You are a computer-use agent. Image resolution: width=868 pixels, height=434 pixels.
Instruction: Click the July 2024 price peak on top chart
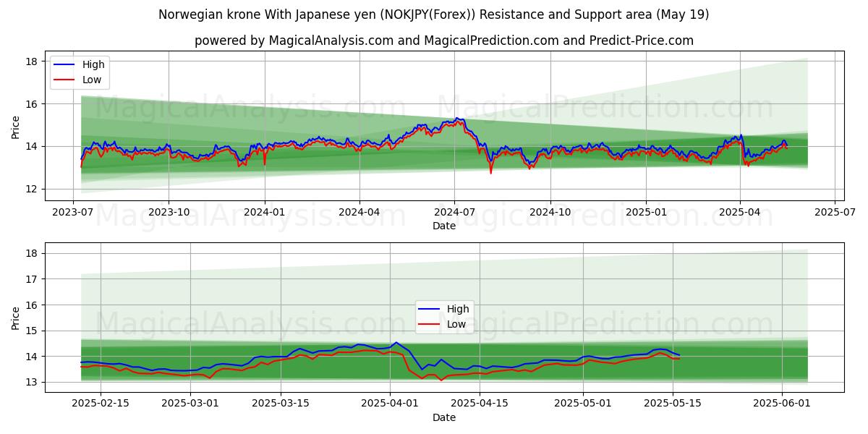[x=456, y=118]
